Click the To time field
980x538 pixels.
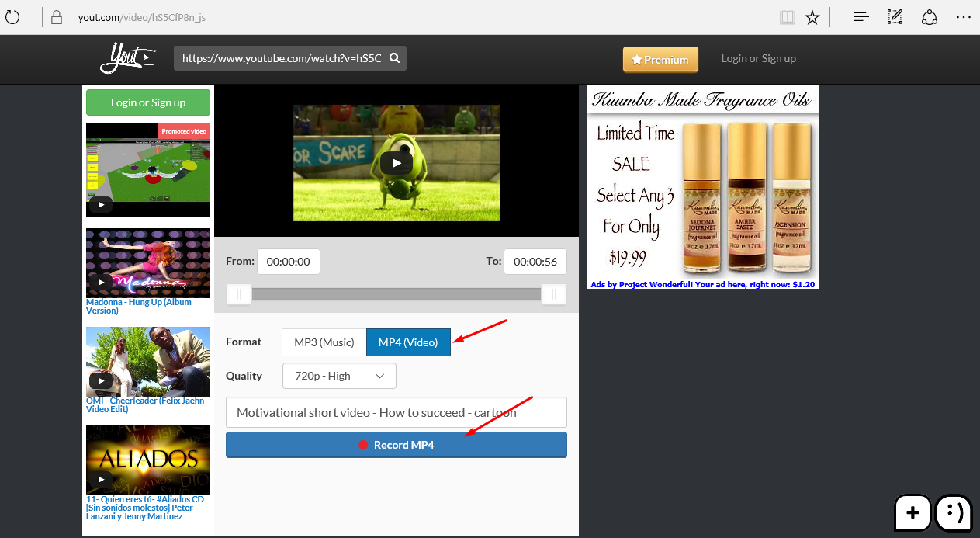(535, 262)
